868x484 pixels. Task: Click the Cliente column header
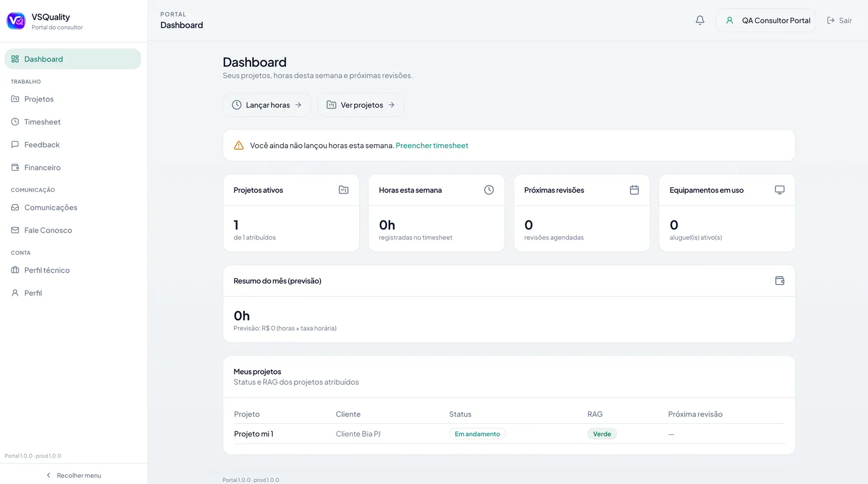point(348,414)
